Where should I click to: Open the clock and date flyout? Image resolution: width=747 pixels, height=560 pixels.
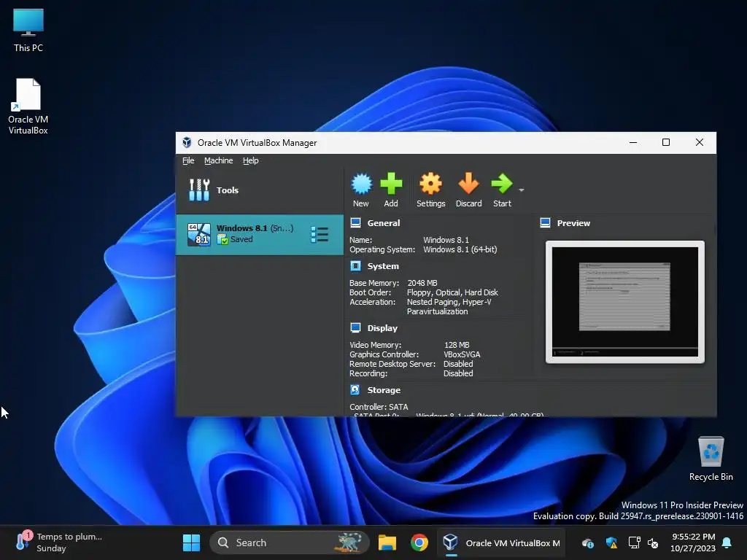693,542
